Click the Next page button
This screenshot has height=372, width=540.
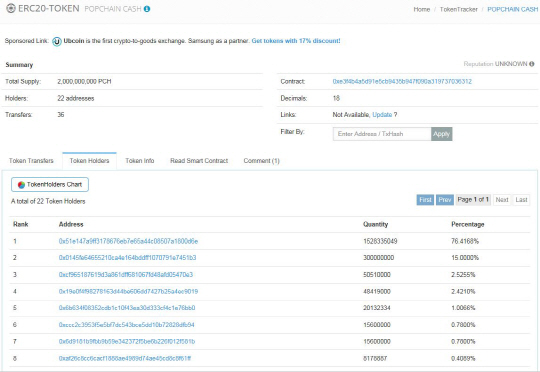click(x=502, y=200)
